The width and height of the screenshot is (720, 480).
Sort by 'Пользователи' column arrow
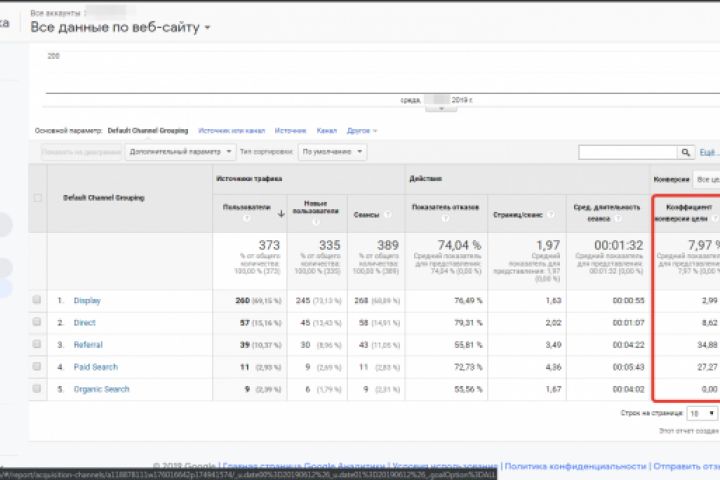(x=281, y=214)
